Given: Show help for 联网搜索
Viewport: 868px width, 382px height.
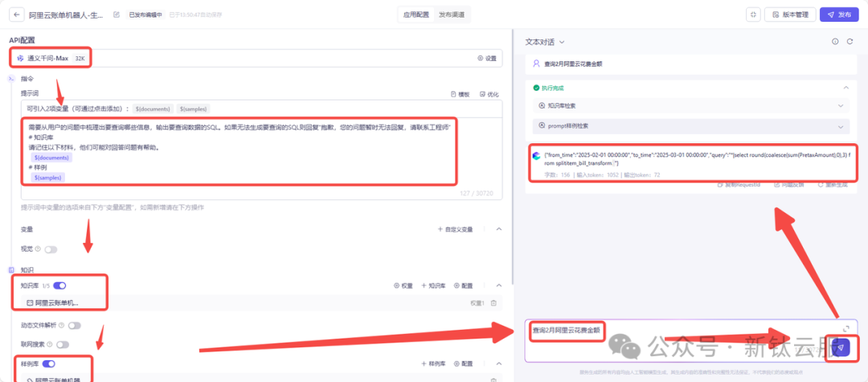Looking at the screenshot, I should [50, 344].
